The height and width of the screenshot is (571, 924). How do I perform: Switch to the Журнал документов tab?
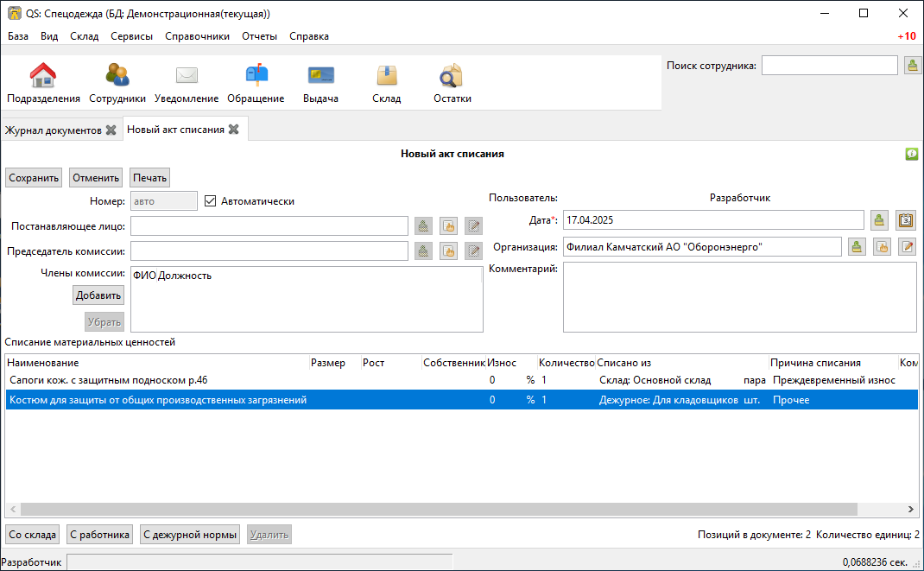coord(54,130)
